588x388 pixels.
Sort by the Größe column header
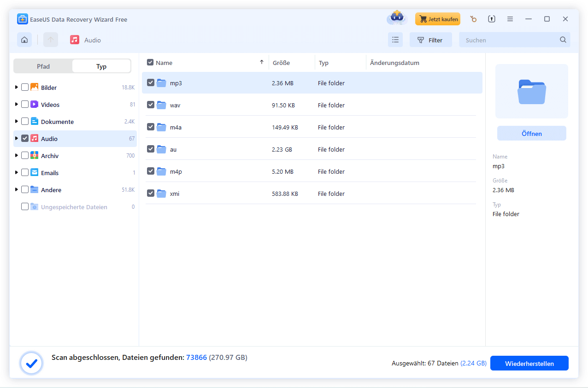tap(281, 63)
